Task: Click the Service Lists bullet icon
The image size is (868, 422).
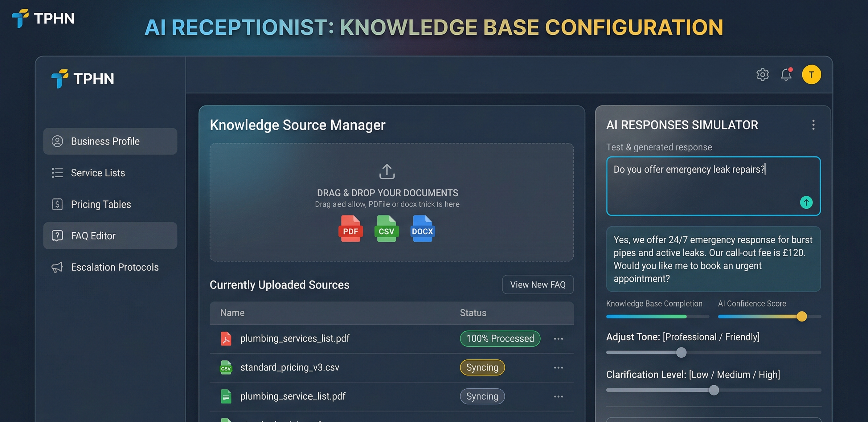Action: pyautogui.click(x=57, y=173)
